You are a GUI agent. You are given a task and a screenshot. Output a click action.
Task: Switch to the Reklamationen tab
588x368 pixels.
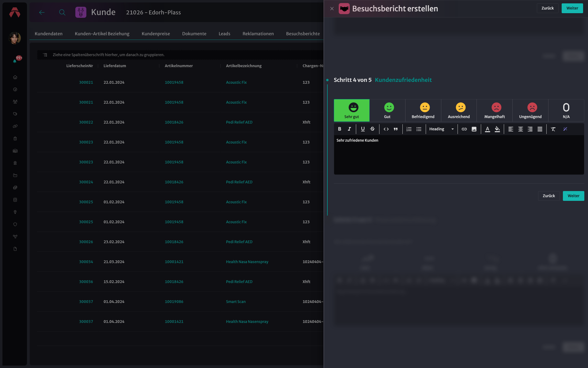258,34
